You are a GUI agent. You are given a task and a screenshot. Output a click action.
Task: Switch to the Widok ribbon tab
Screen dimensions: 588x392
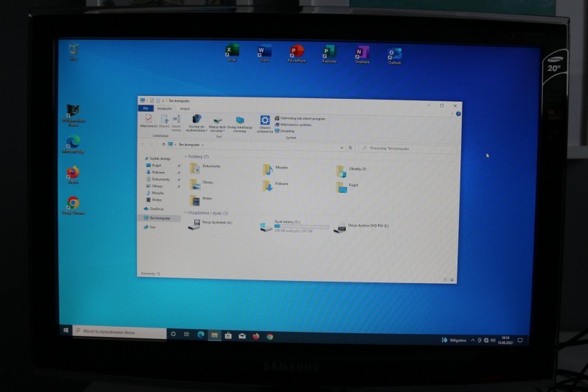click(185, 108)
